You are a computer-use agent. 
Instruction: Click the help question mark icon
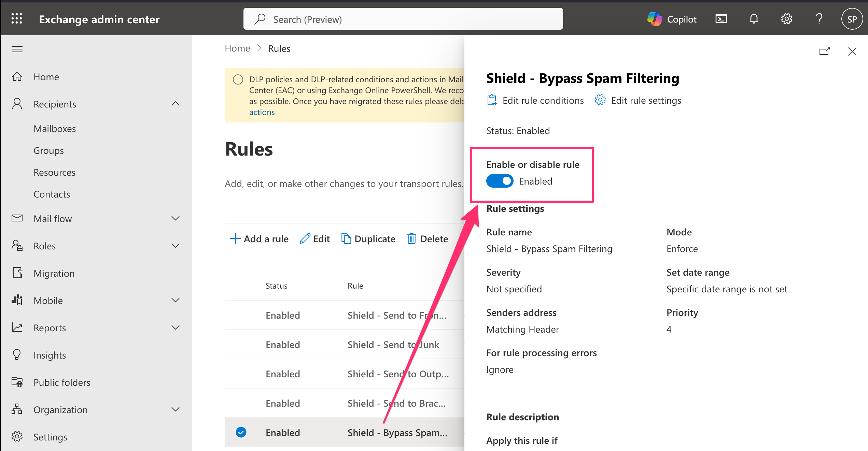click(x=819, y=19)
